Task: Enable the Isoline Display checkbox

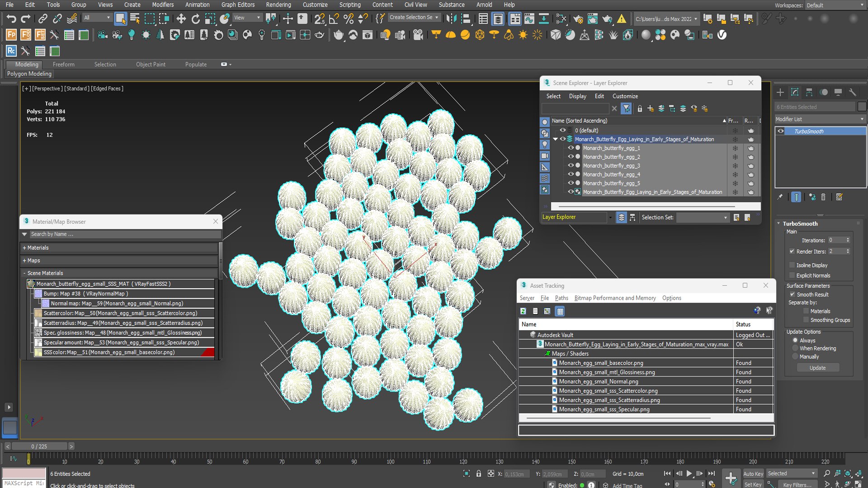Action: [x=792, y=265]
